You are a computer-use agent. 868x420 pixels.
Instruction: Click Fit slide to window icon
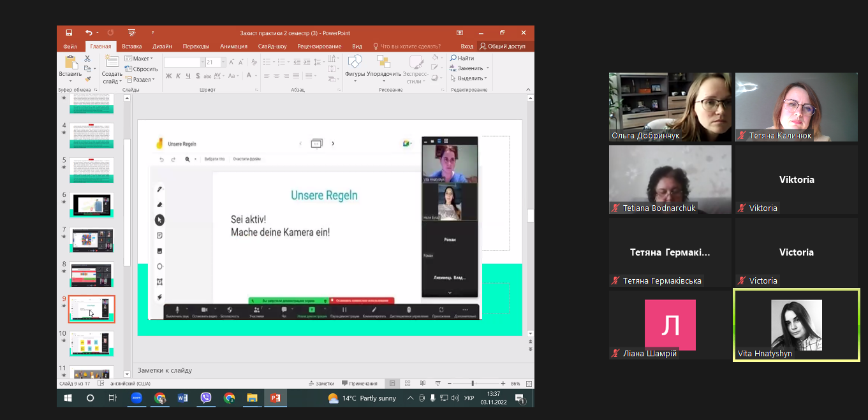pyautogui.click(x=529, y=384)
